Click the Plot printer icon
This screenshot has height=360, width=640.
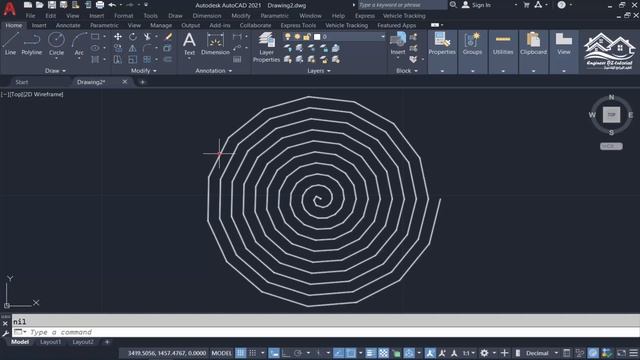[100, 5]
